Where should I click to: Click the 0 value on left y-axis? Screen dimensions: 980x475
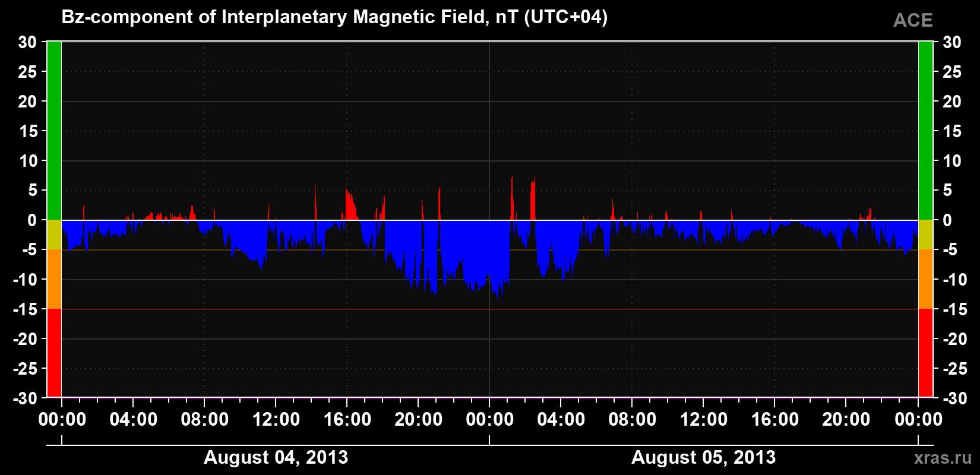(x=33, y=220)
